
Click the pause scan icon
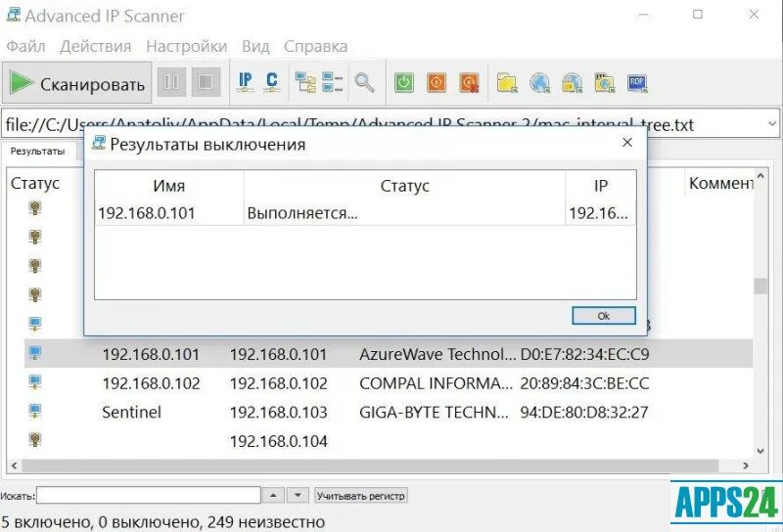click(x=171, y=82)
